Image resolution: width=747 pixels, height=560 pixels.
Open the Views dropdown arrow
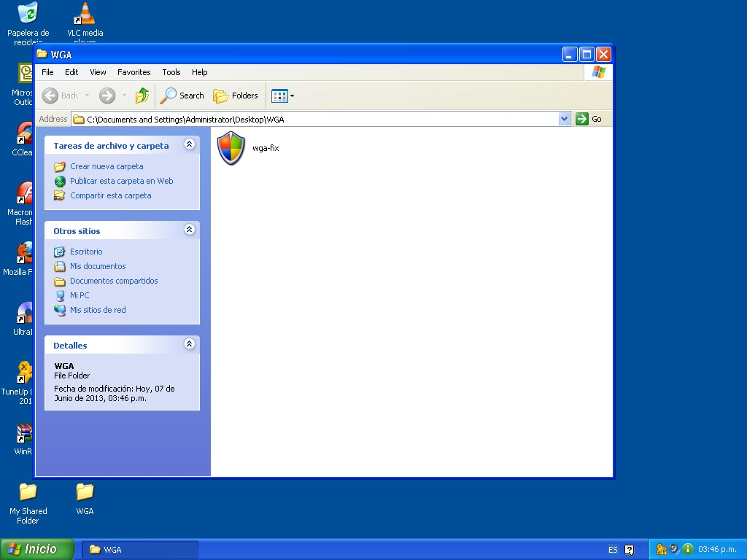pyautogui.click(x=291, y=96)
